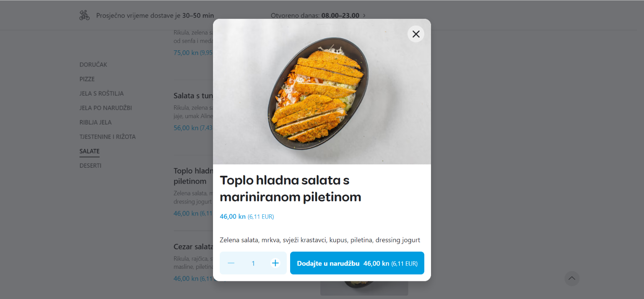Select JELA PO NARUDŽBI category
Image resolution: width=644 pixels, height=299 pixels.
click(x=106, y=108)
